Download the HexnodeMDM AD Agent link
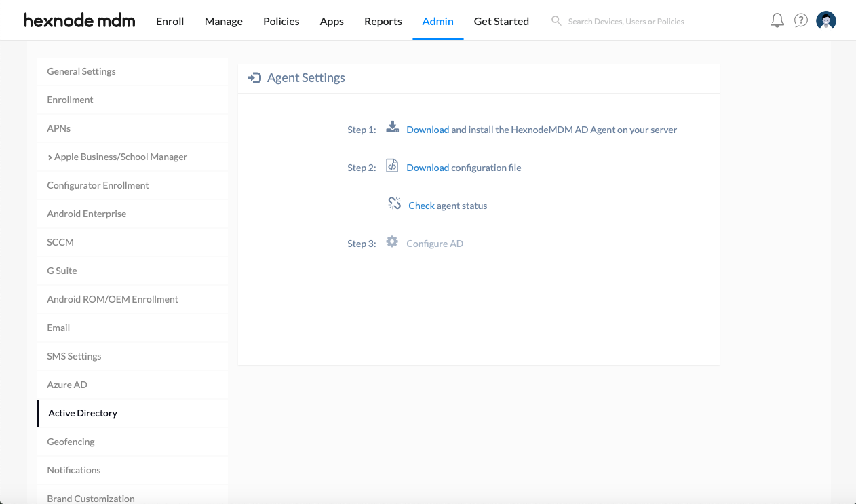The image size is (856, 504). [428, 130]
